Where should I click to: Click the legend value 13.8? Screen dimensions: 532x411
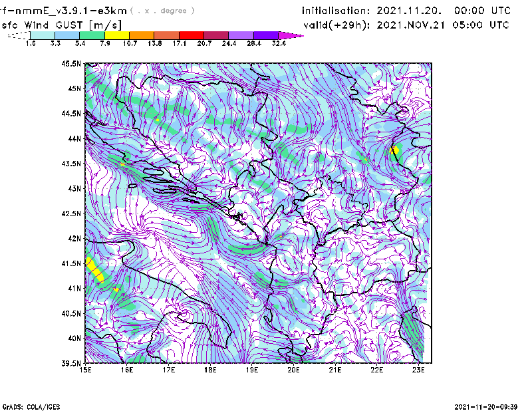155,43
